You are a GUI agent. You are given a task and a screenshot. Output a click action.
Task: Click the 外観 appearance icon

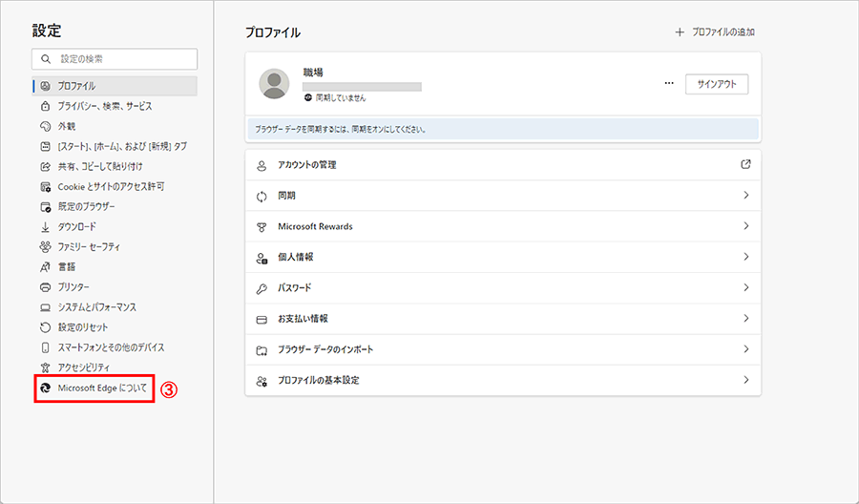coord(46,127)
